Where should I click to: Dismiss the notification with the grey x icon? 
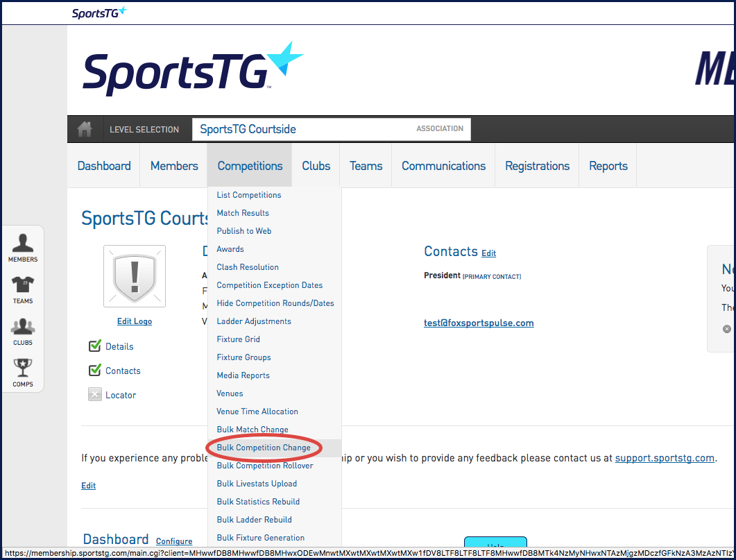point(726,329)
